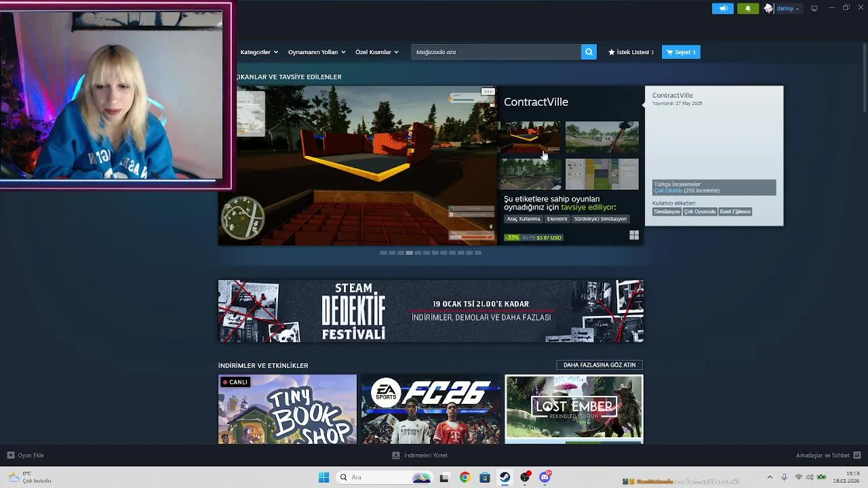
Task: Open the Wi-Fi network tray icon
Action: [x=799, y=477]
